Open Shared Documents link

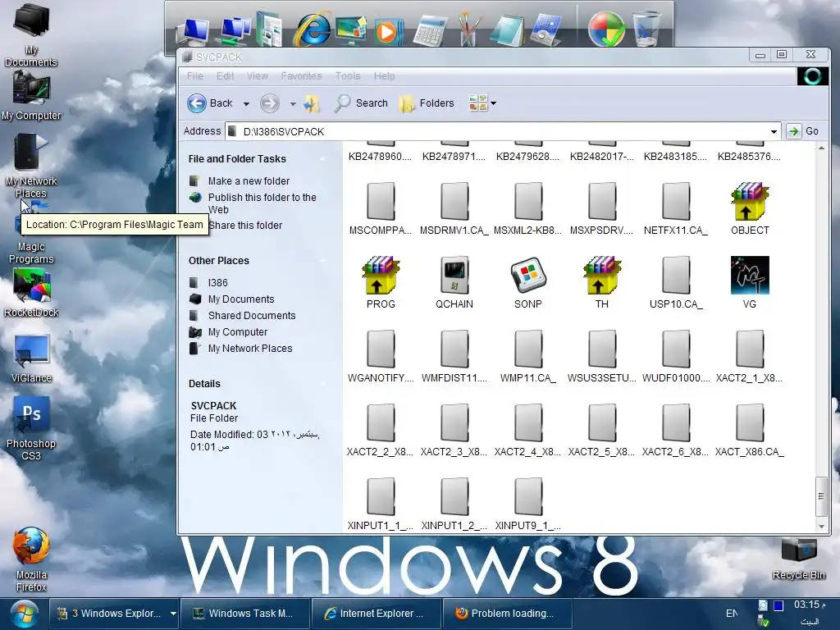click(x=252, y=316)
